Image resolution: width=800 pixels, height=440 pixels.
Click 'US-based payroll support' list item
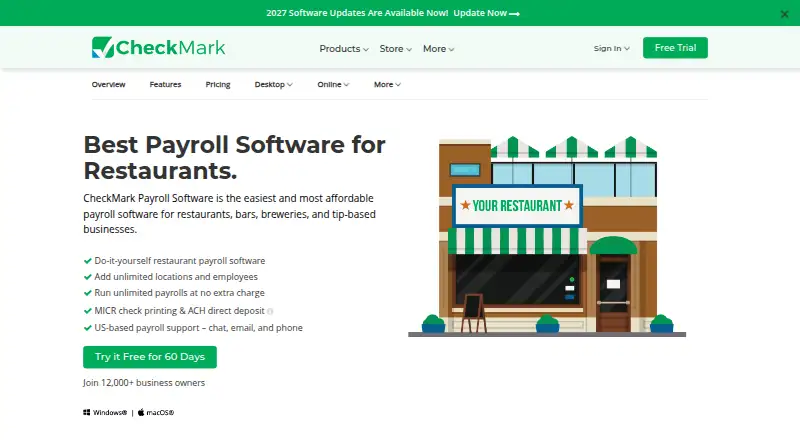198,328
